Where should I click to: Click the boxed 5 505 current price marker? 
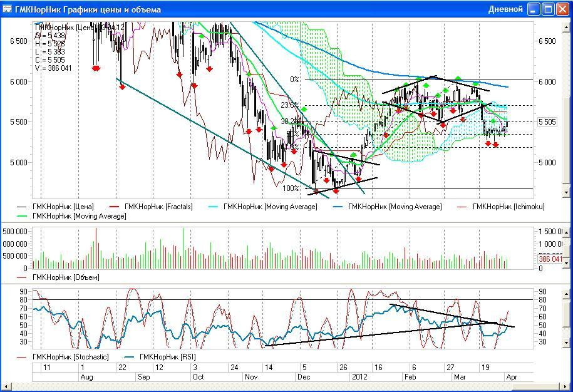tap(547, 122)
